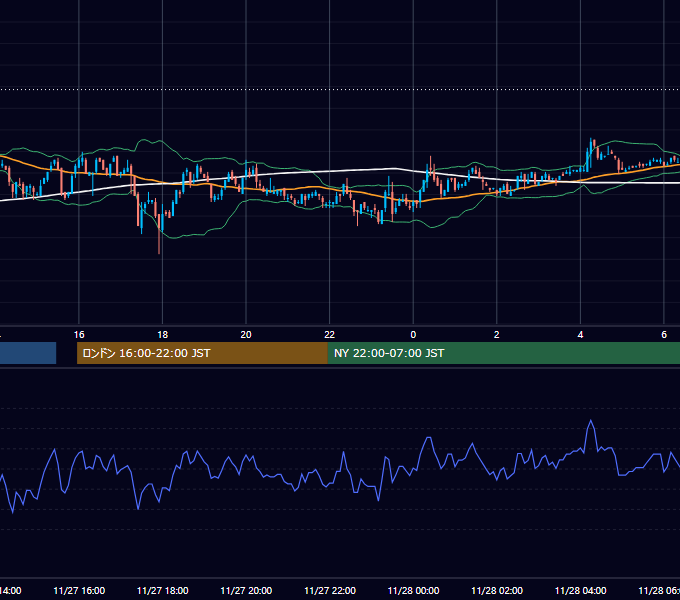Click the "11/27 20:00" date label
The image size is (680, 600).
[x=246, y=590]
